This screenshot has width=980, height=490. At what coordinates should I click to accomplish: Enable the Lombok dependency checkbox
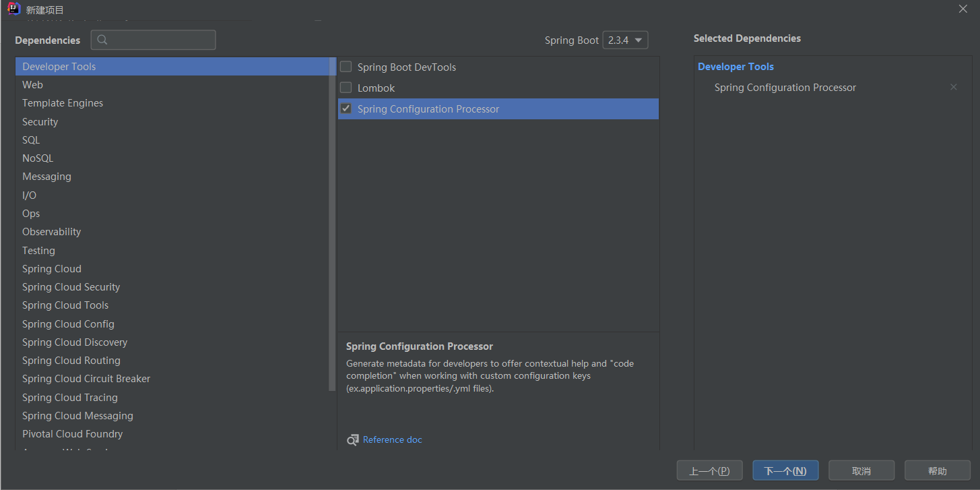(x=346, y=88)
